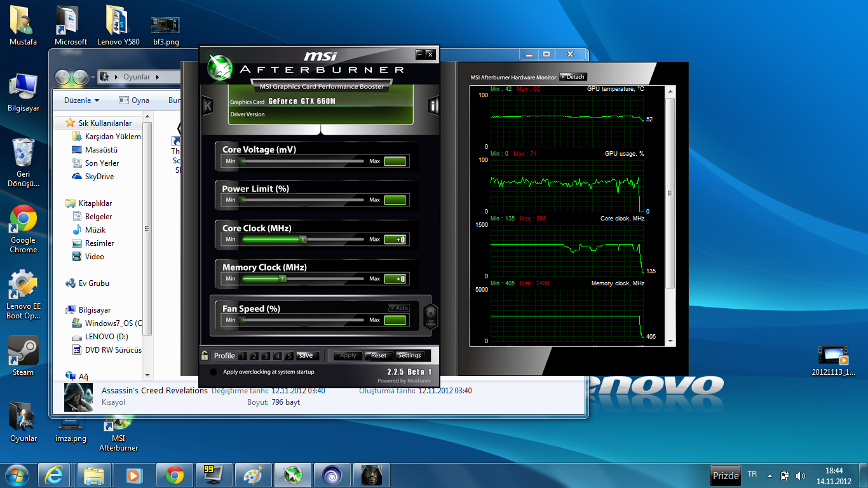868x488 pixels.
Task: Select profile slot 2
Action: 255,356
